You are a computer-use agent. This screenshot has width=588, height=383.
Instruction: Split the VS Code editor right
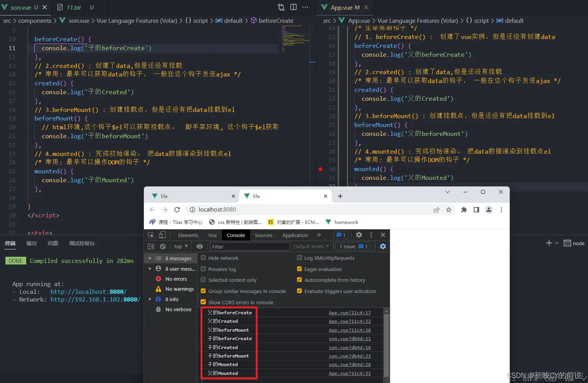(x=293, y=7)
